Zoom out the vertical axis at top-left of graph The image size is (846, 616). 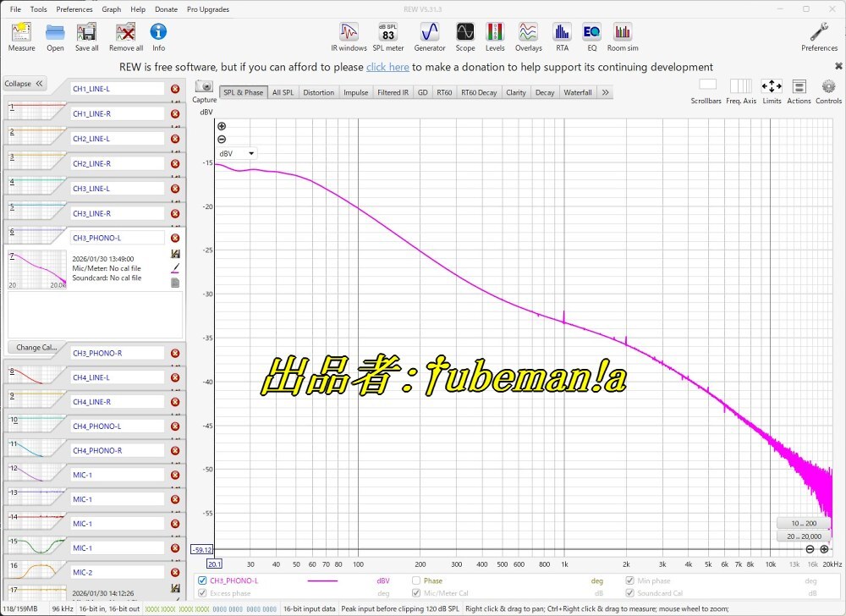point(222,139)
